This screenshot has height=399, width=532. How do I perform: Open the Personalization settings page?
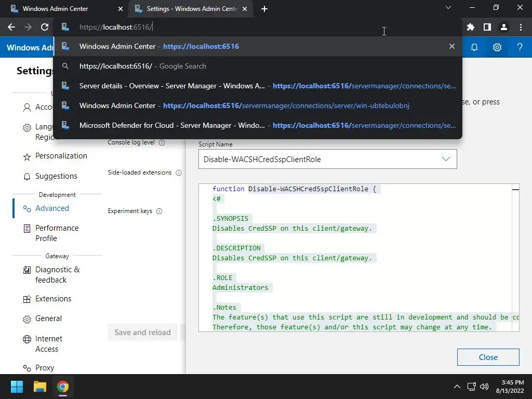[61, 156]
